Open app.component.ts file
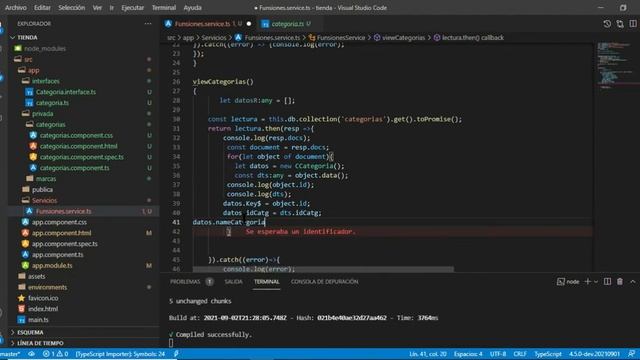 [x=58, y=254]
